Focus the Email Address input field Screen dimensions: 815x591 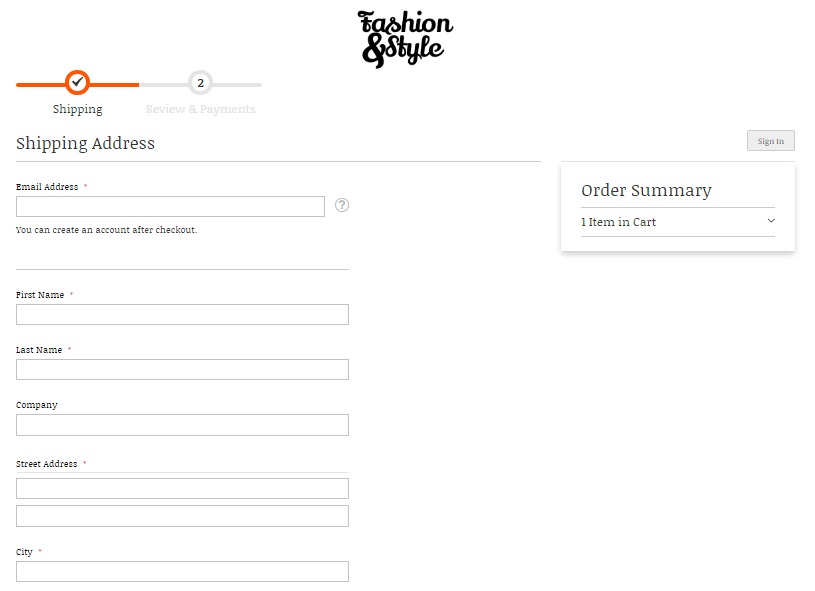tap(170, 206)
